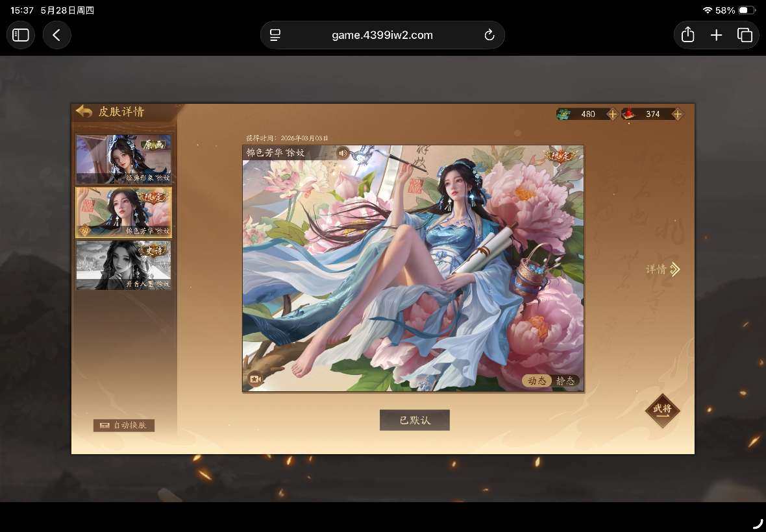Select the 原画 经典形象 徐妏 skin thumbnail
This screenshot has width=766, height=532.
(x=123, y=159)
